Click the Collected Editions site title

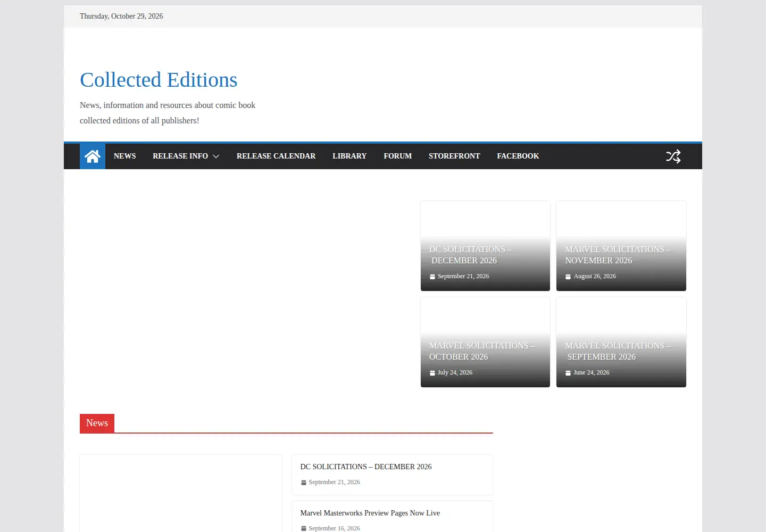pyautogui.click(x=159, y=80)
